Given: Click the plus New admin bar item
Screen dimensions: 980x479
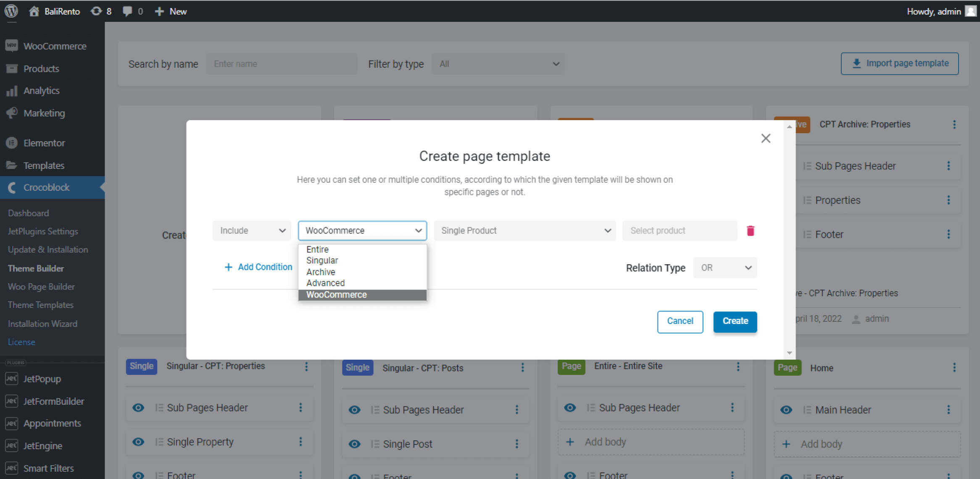Looking at the screenshot, I should pos(171,11).
